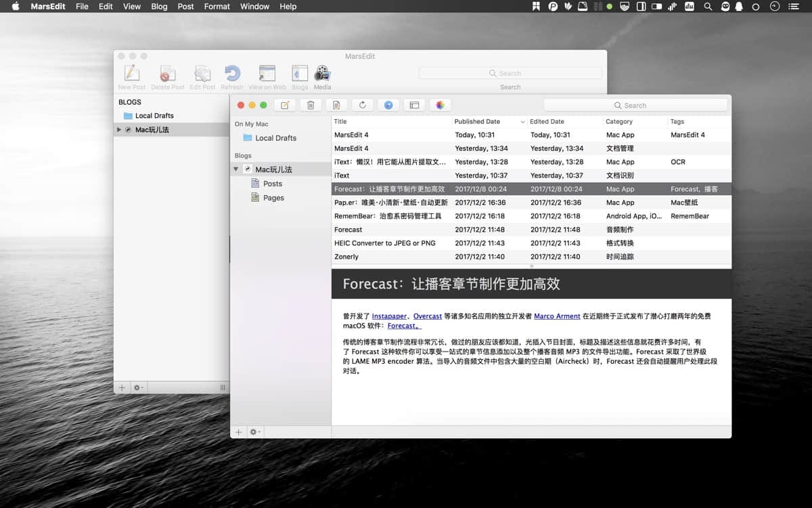The width and height of the screenshot is (812, 508).
Task: Expand Mac玩儿法 triangle in back window
Action: 119,129
